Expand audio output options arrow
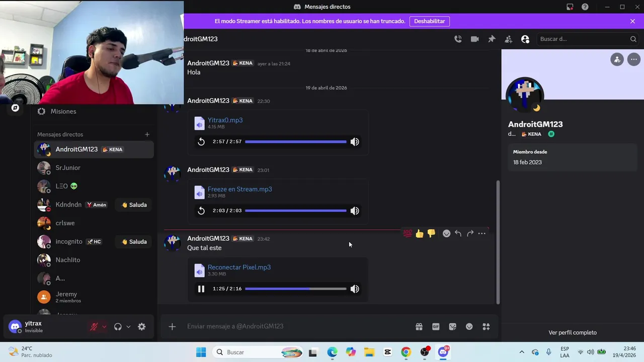Viewport: 644px width, 362px height. (x=128, y=327)
